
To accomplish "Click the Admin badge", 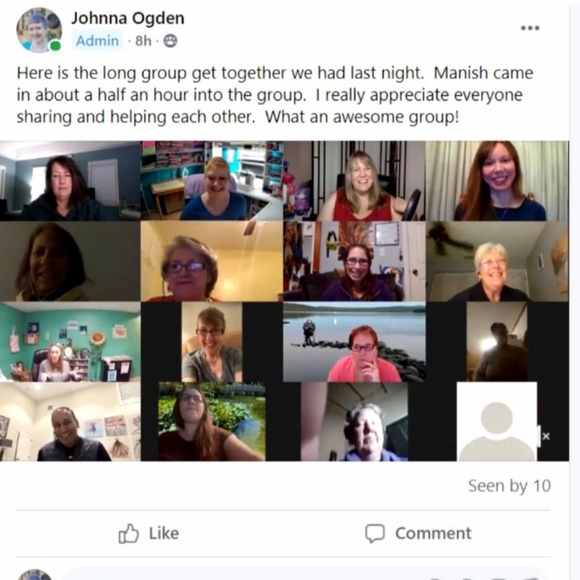I will 97,41.
